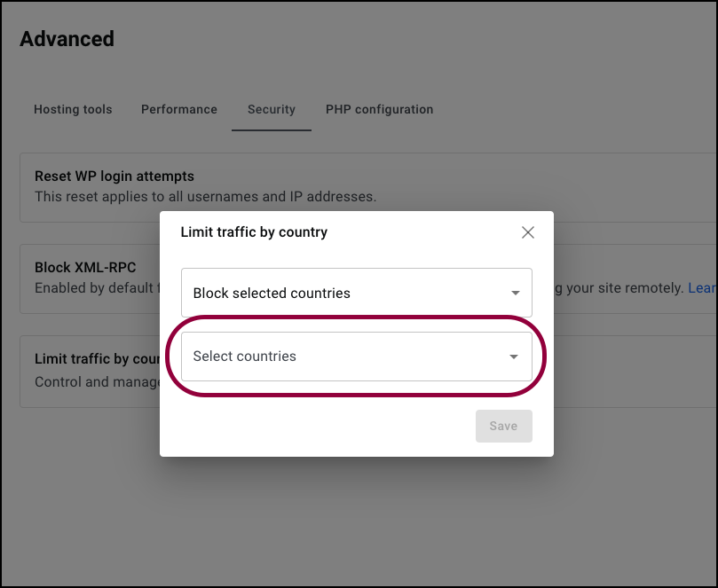This screenshot has height=588, width=718.
Task: Click the Reset WP login attempts heading
Action: click(x=114, y=176)
